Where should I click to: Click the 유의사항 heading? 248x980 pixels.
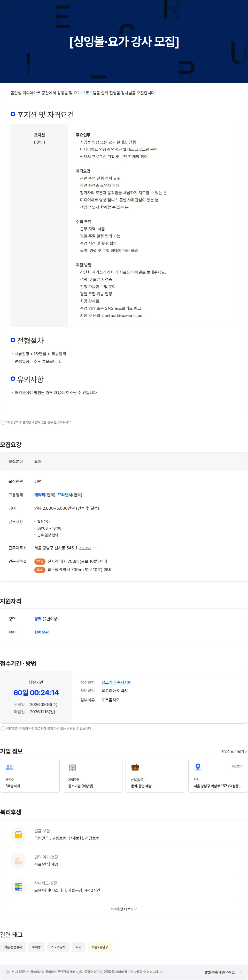(x=30, y=379)
